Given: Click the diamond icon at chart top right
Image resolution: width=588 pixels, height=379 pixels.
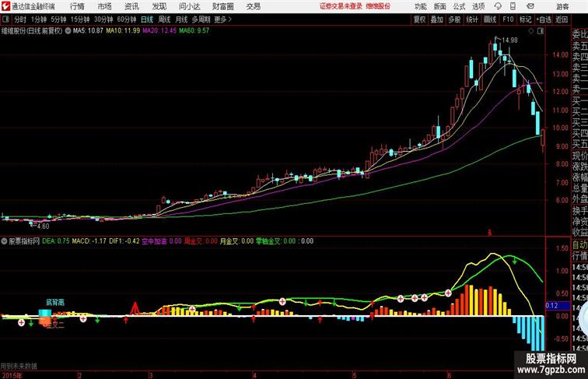Looking at the screenshot, I should point(531,31).
